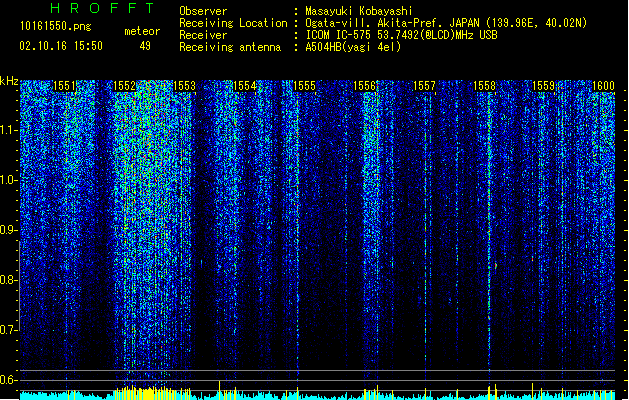Click the 1558 time marker

point(484,86)
